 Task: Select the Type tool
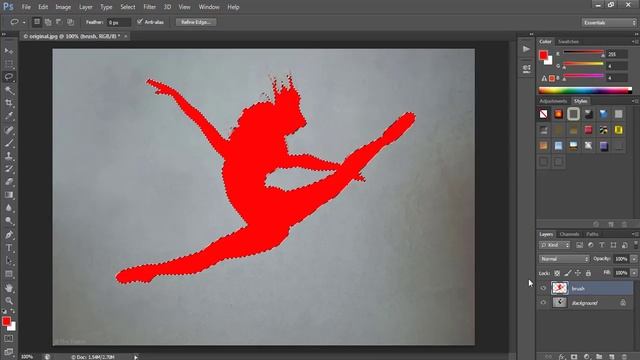(x=9, y=248)
